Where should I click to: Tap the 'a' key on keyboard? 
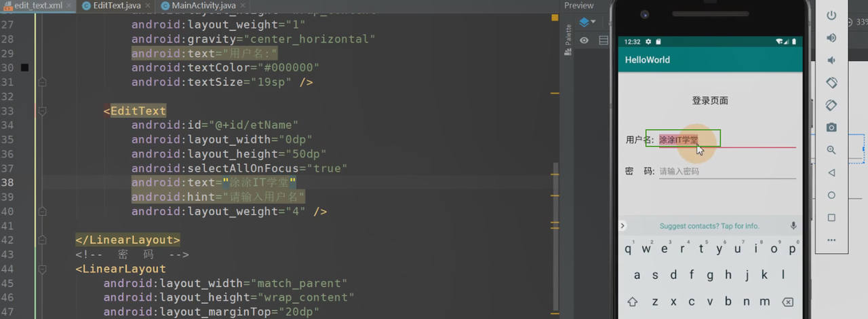[637, 276]
